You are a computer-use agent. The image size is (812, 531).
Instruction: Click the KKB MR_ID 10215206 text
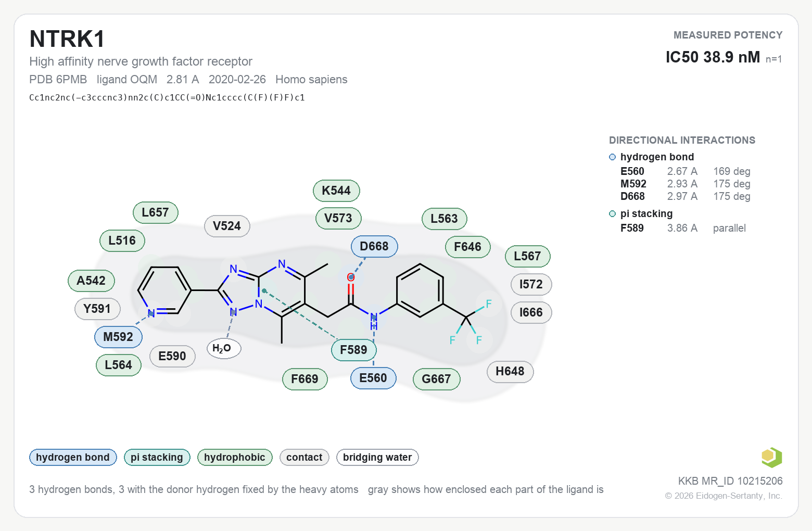point(730,481)
